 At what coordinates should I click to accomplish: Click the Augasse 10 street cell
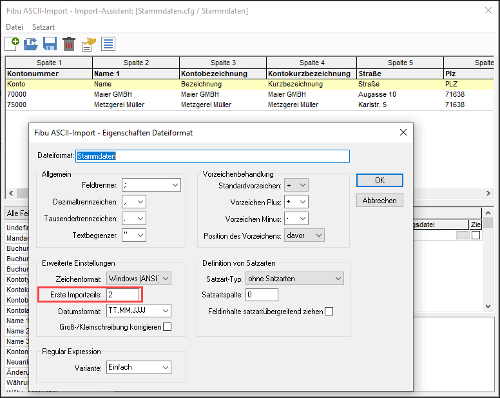click(400, 94)
